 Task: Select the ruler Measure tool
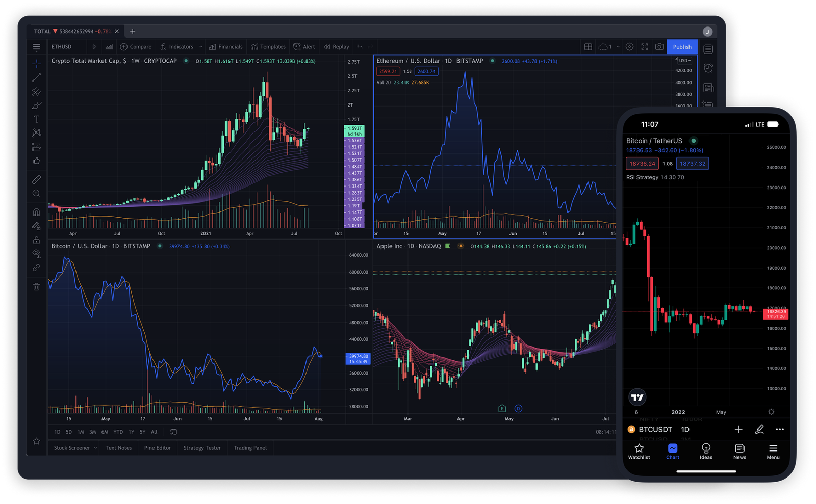click(x=36, y=179)
